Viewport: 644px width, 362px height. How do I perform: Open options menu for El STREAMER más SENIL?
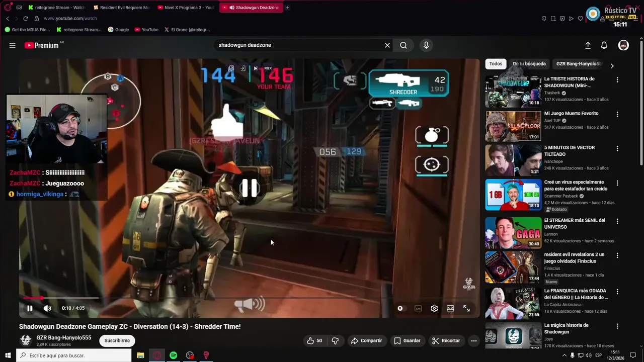[617, 221]
